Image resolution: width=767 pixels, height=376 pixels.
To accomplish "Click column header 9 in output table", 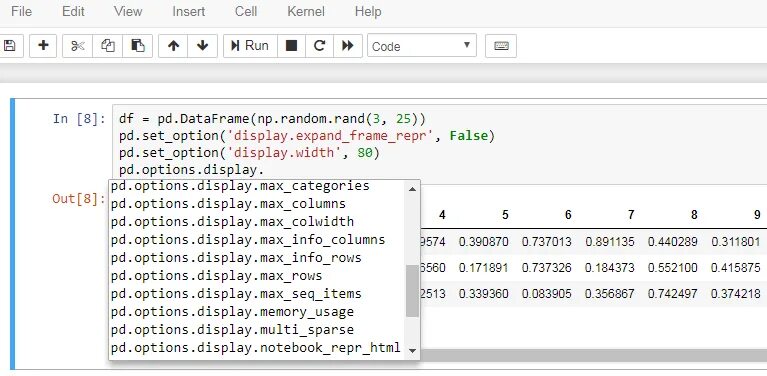I will [x=757, y=215].
